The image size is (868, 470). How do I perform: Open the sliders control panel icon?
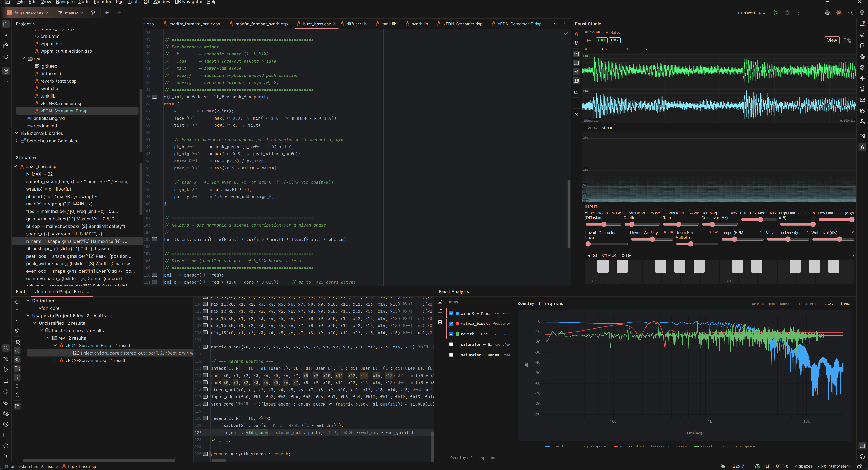pos(577,72)
